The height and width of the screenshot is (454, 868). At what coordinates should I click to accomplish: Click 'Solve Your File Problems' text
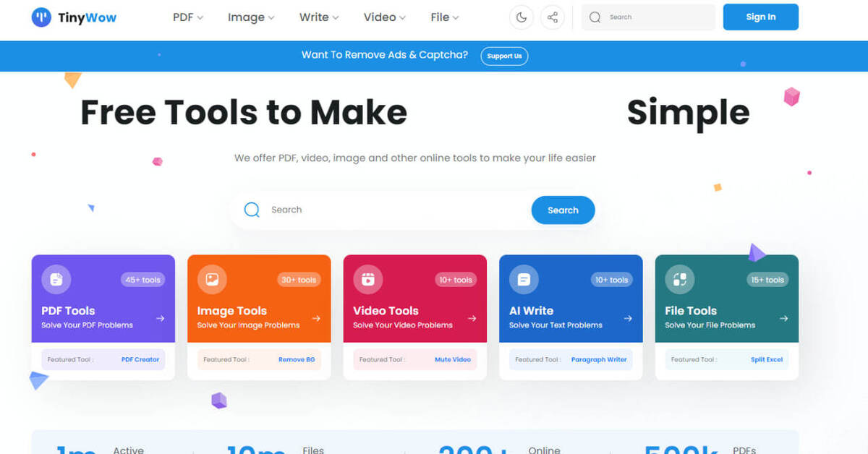(710, 325)
